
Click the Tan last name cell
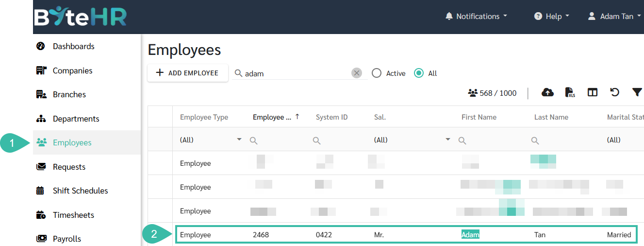(540, 235)
